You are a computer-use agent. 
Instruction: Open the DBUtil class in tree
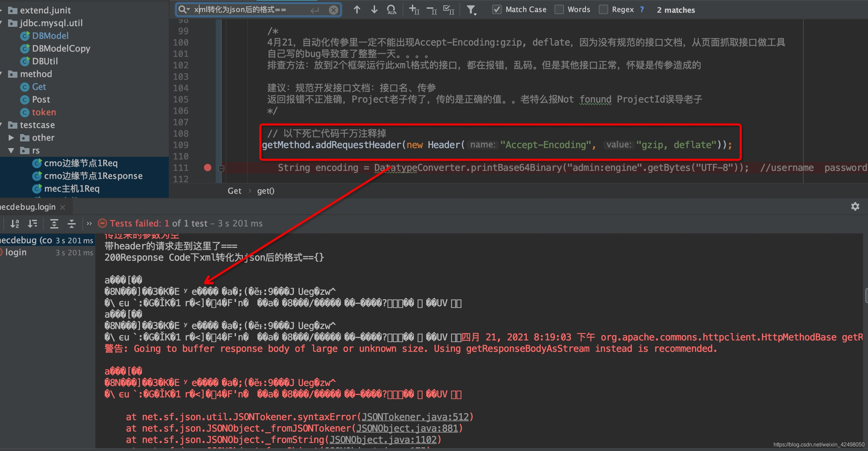tap(45, 61)
